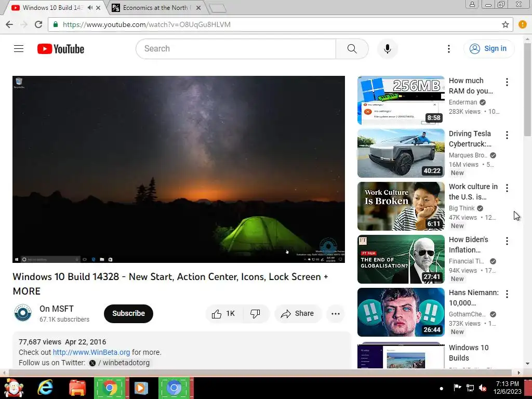Dislike the video with thumbs-down icon
This screenshot has height=399, width=532.
tap(256, 313)
